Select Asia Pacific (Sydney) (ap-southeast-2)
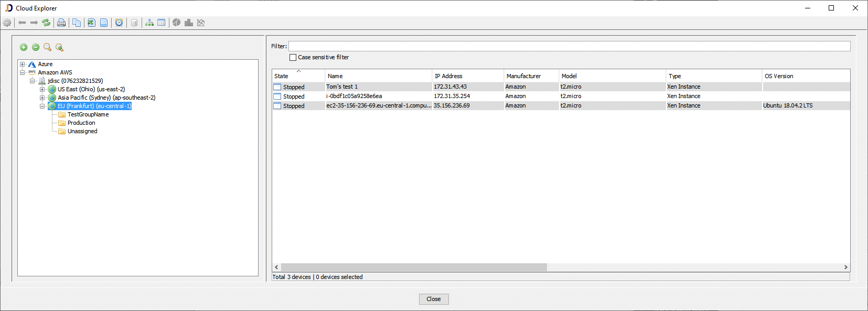Image resolution: width=868 pixels, height=311 pixels. point(106,98)
